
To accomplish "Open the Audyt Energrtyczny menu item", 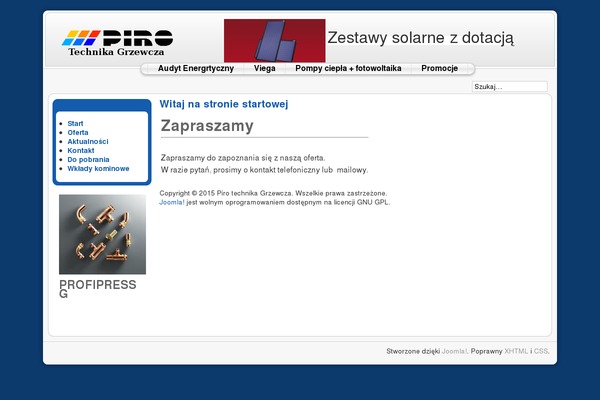I will pos(196,69).
